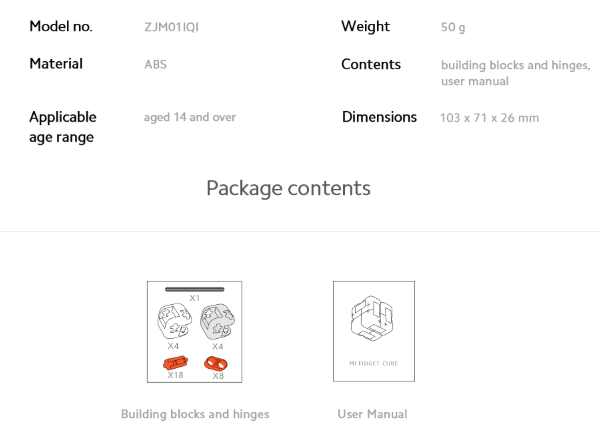Click the Weight label

click(365, 27)
